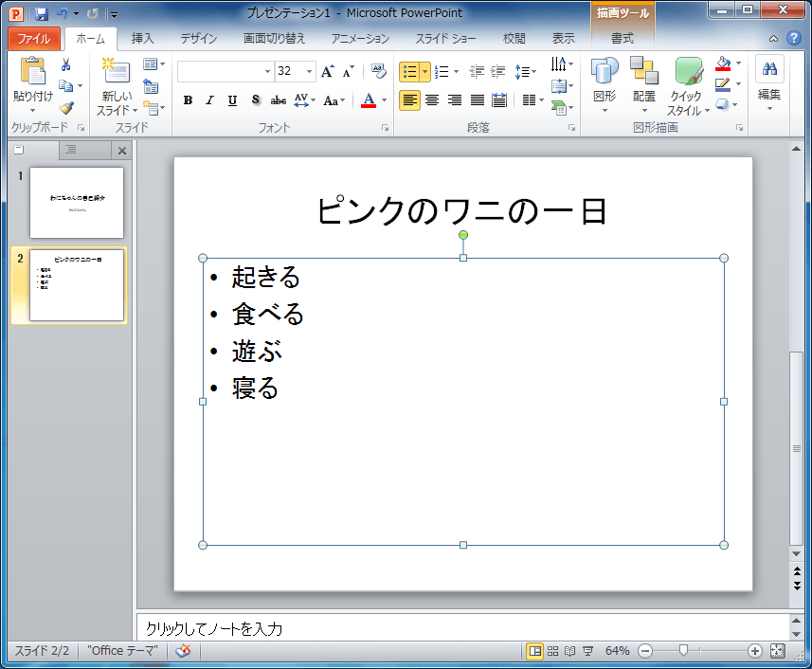Click the Copy icon
Image resolution: width=812 pixels, height=669 pixels.
coord(65,85)
